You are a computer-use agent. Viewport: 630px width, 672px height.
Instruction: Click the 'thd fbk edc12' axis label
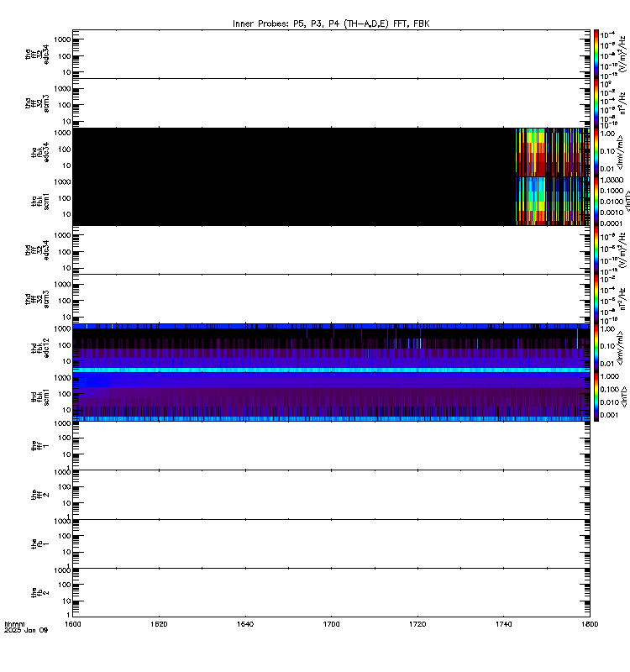pos(40,348)
